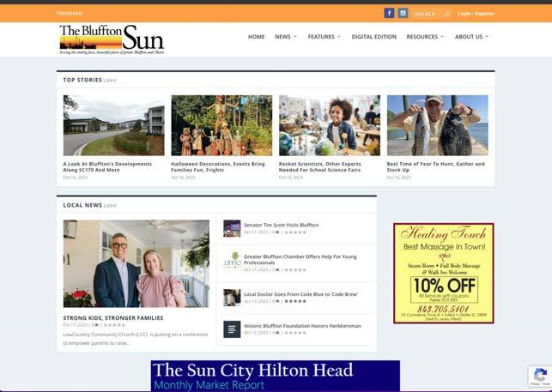Open DIGITAL EDITION menu item
Screen dimensions: 552x392
pos(374,37)
